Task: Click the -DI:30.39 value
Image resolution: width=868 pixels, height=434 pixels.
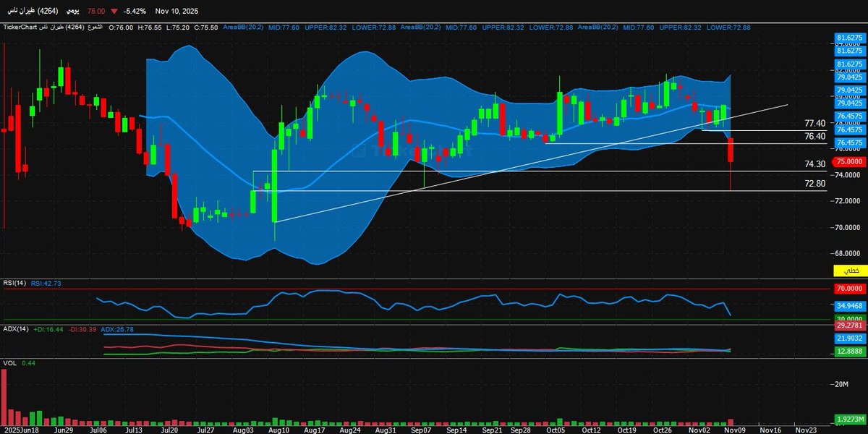Action: pos(82,329)
